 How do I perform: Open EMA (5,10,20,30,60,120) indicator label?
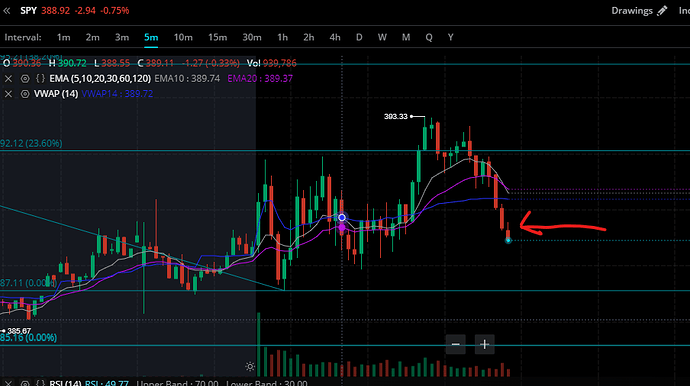pyautogui.click(x=100, y=79)
